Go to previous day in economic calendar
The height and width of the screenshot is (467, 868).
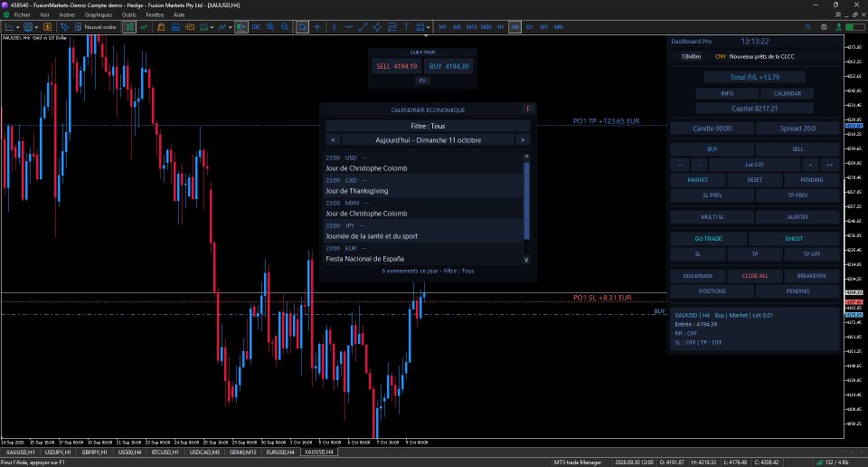coord(333,140)
